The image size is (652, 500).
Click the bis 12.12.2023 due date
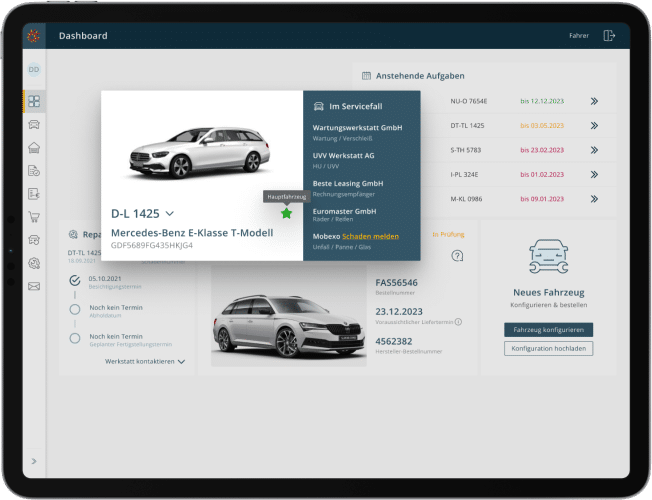[542, 101]
